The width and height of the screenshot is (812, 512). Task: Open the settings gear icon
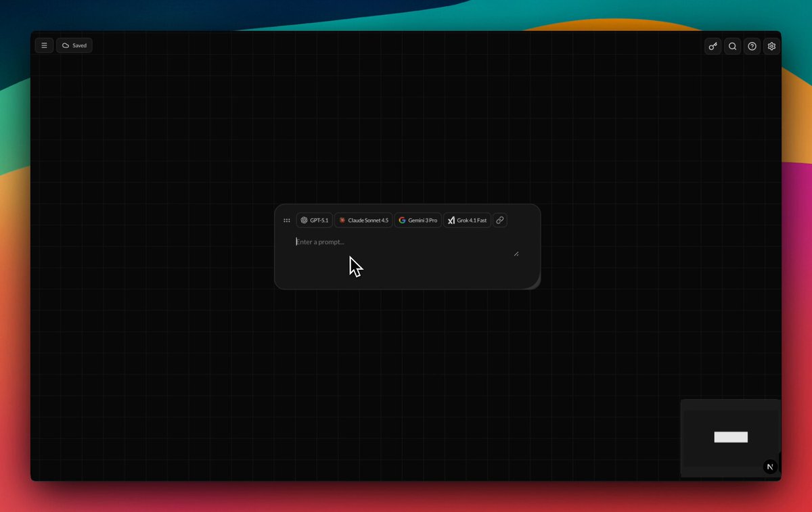coord(771,46)
